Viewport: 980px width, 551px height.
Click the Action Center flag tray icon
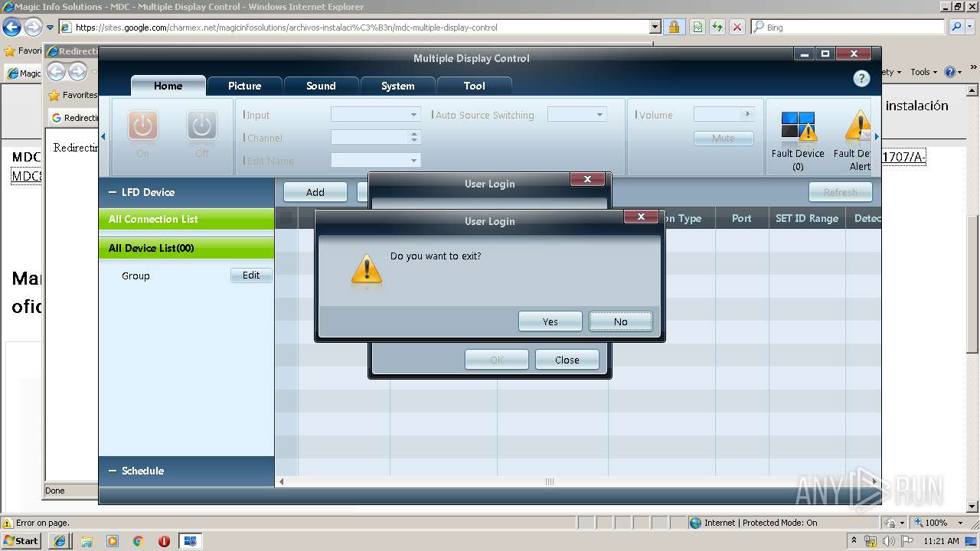tap(907, 541)
